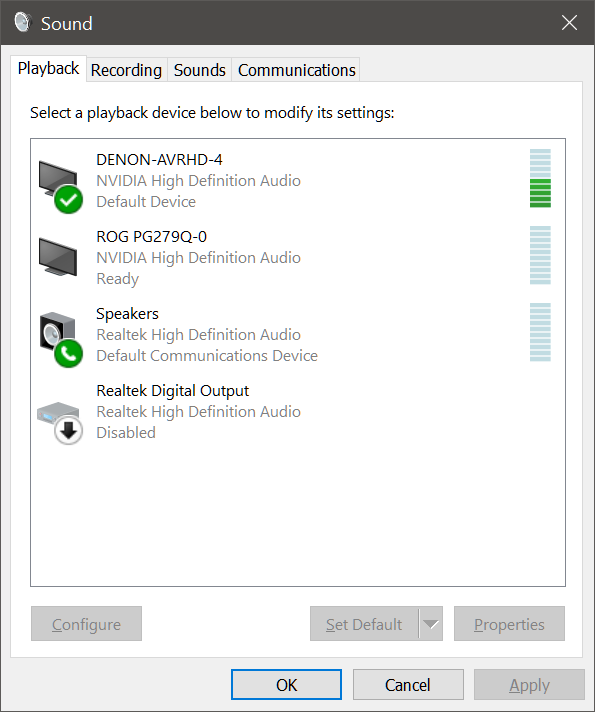The image size is (595, 712).
Task: Click the OK button
Action: click(286, 685)
